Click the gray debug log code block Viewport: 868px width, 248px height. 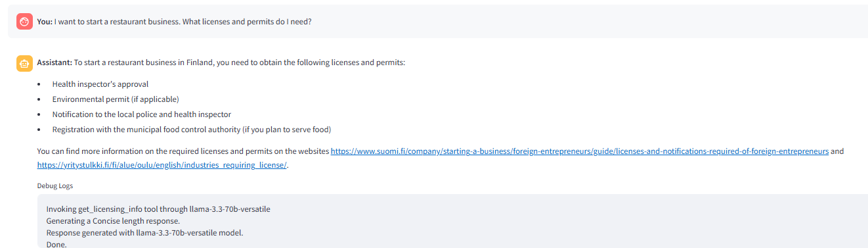coord(452,221)
